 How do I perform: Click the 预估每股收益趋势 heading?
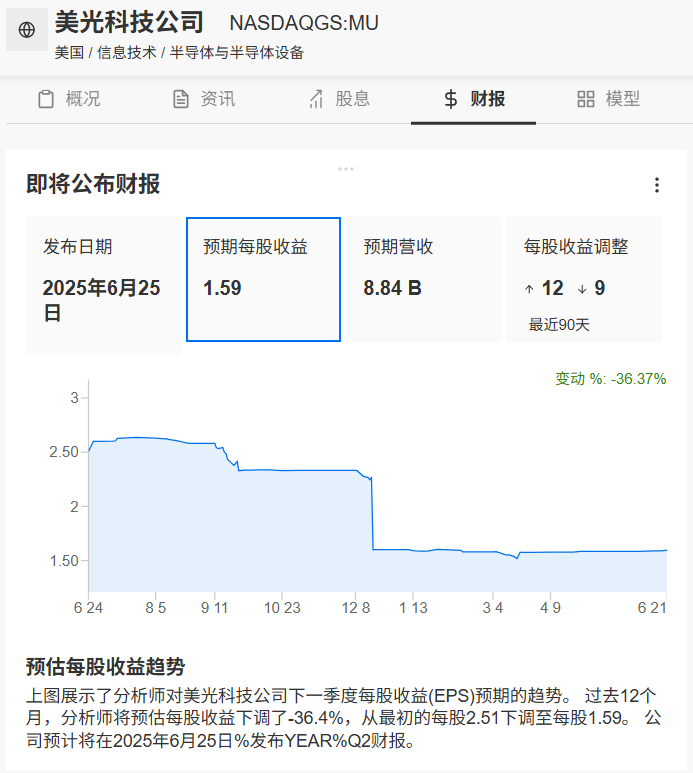coord(105,667)
